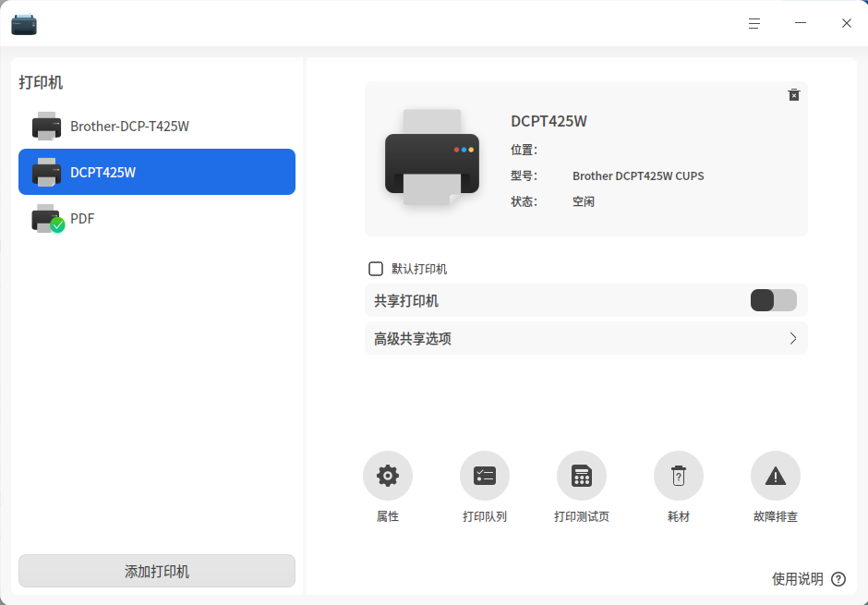Image resolution: width=868 pixels, height=605 pixels.
Task: Click the DCPT425W printer name title
Action: tap(549, 121)
